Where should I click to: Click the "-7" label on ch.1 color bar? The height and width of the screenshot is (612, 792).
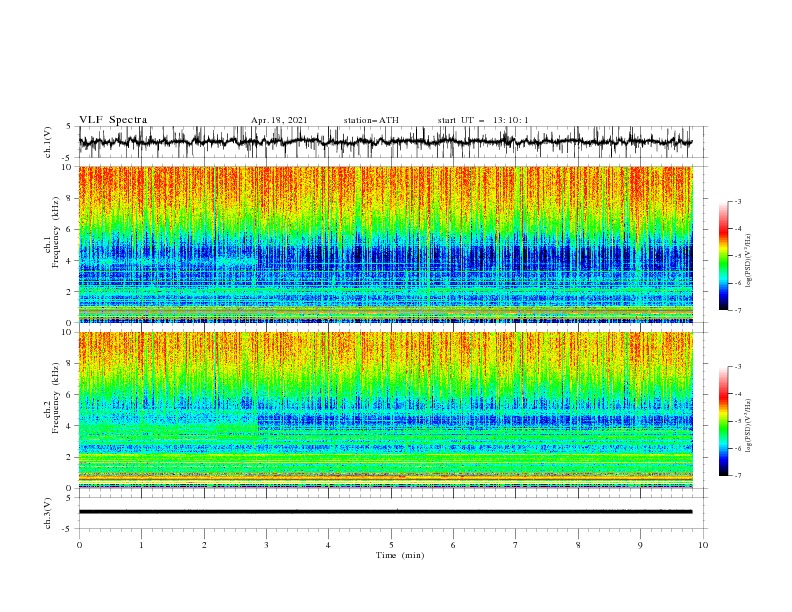click(738, 310)
